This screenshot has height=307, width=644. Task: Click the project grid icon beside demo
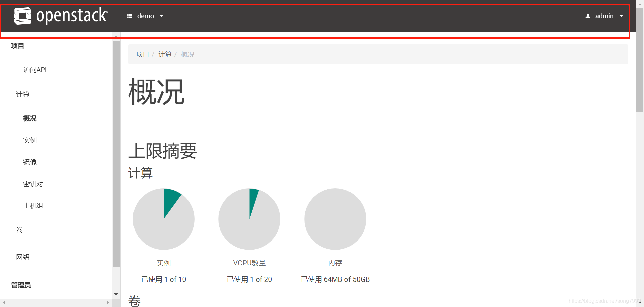(x=130, y=16)
